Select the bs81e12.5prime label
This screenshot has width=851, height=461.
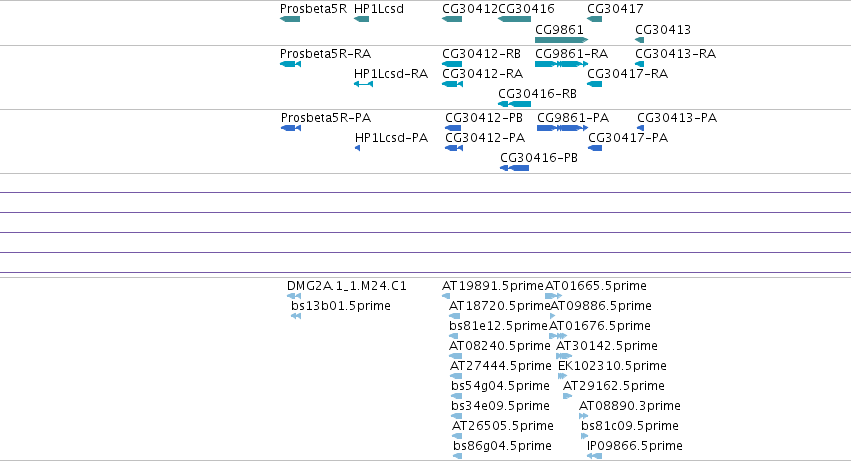[x=498, y=326]
